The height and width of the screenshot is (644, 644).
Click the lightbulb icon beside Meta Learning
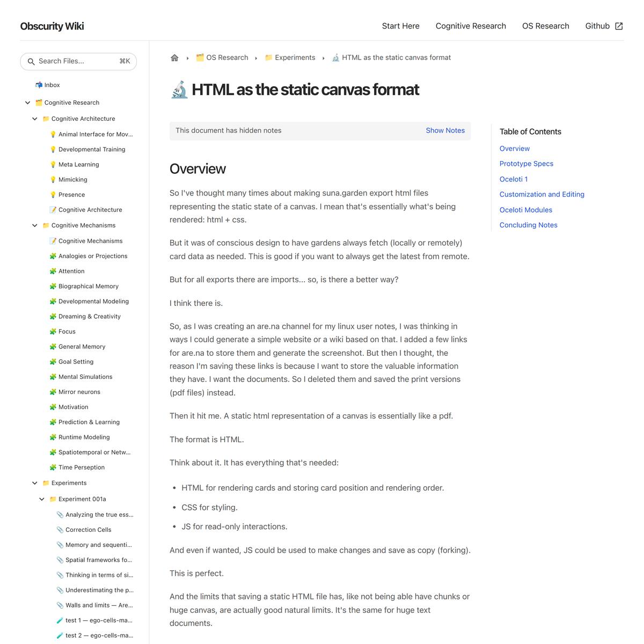tap(53, 164)
